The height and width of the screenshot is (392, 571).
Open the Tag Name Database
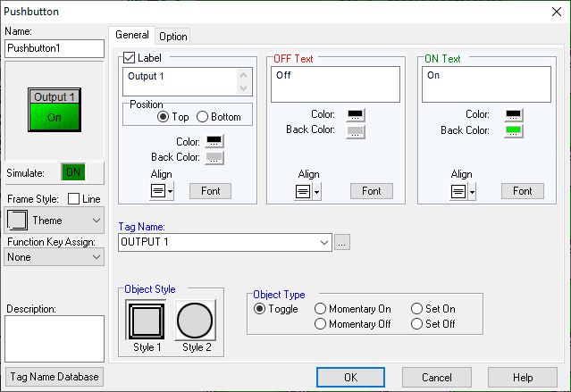(55, 377)
